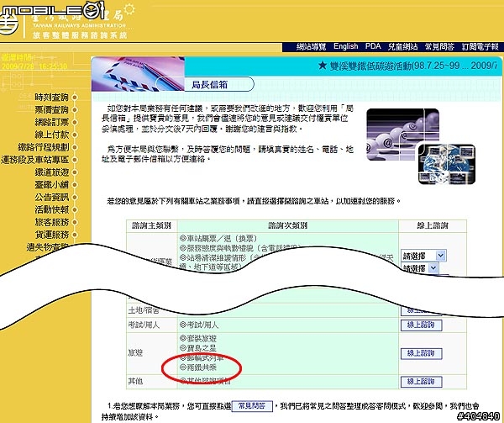Select the 其他 main category cell

(x=151, y=382)
